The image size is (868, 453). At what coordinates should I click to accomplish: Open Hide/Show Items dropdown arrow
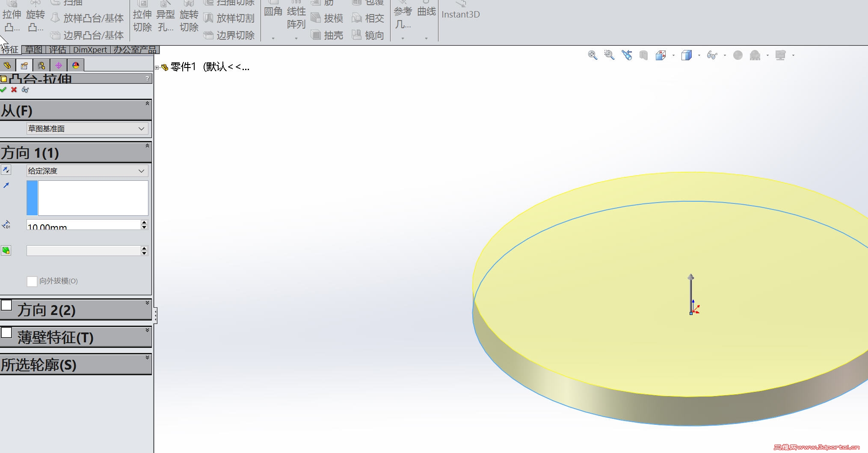coord(725,56)
